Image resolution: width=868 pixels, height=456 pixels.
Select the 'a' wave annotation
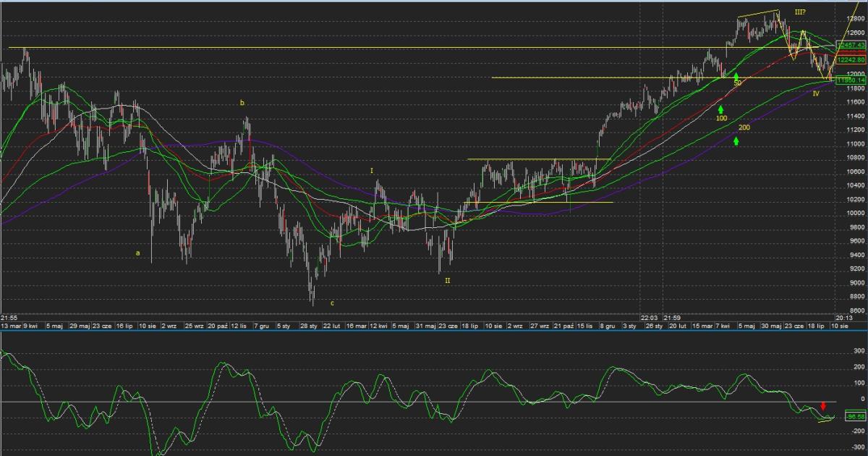pos(137,253)
